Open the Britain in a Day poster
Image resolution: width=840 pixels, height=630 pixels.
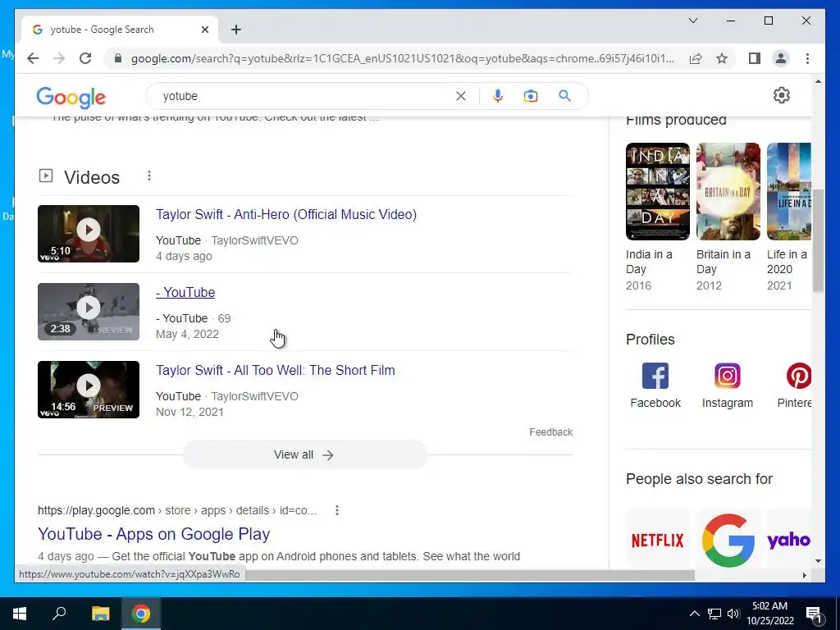click(728, 191)
